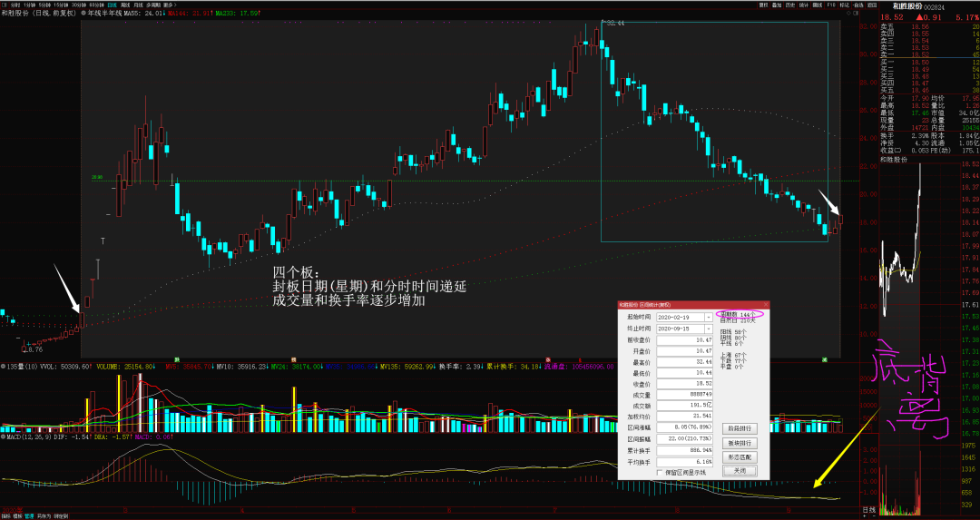Click the 阶段排行 button

pos(740,428)
